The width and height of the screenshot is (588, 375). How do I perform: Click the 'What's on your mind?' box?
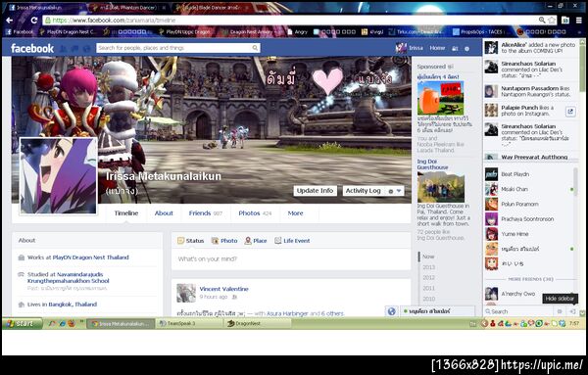pos(291,259)
